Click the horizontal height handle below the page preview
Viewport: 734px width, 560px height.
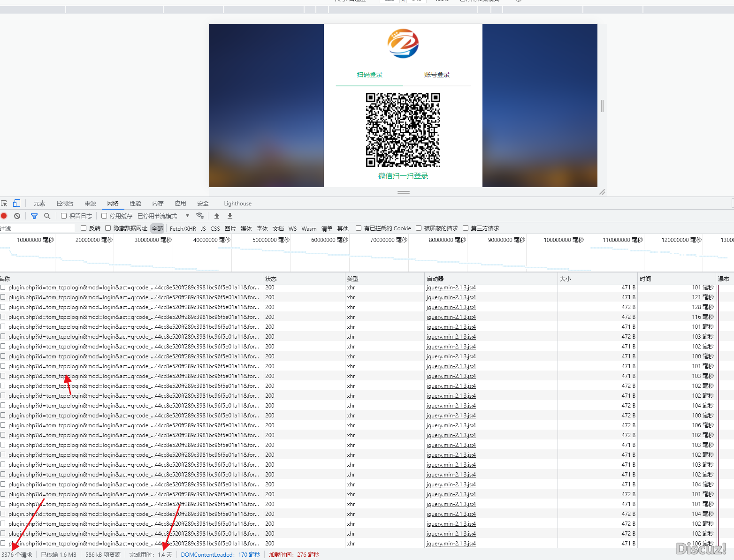(x=404, y=192)
